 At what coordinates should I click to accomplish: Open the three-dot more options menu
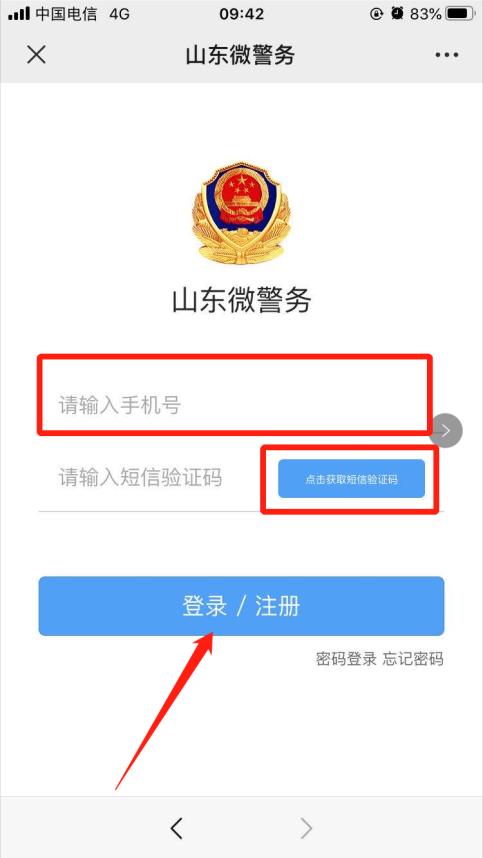[x=446, y=55]
